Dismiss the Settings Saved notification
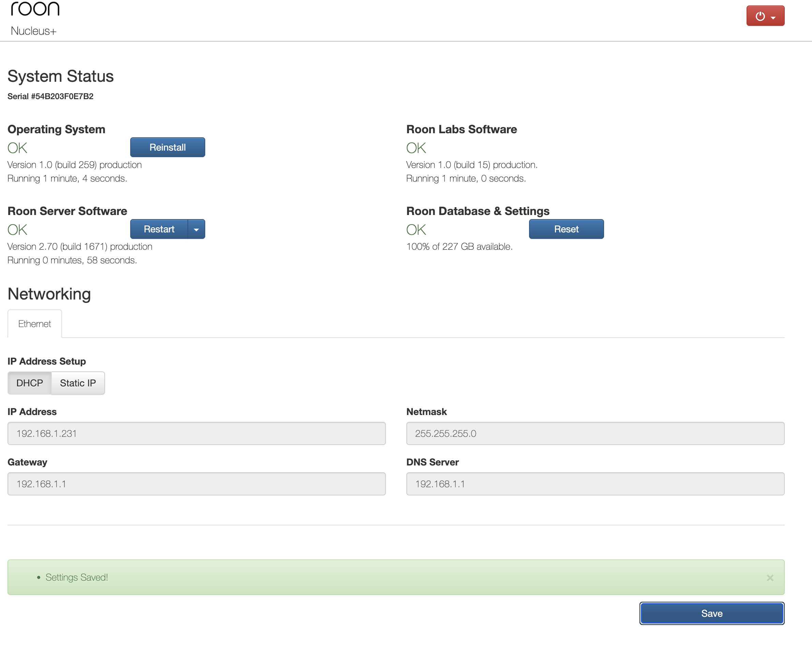This screenshot has width=812, height=659. coord(770,578)
